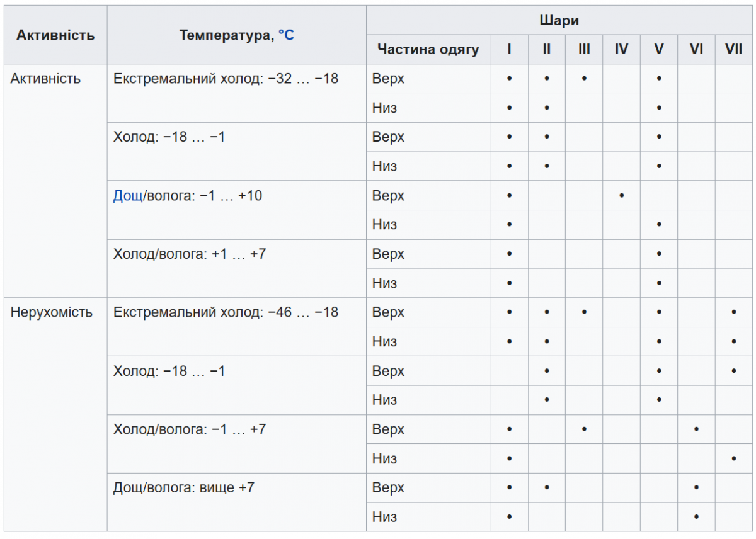756x539 pixels.
Task: Click the Дощ/волога: вище +7 cell
Action: (x=184, y=487)
